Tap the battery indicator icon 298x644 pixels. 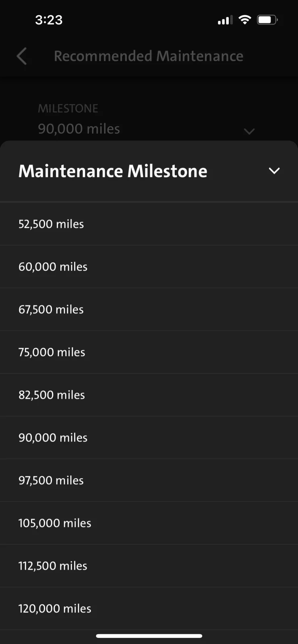tap(267, 20)
